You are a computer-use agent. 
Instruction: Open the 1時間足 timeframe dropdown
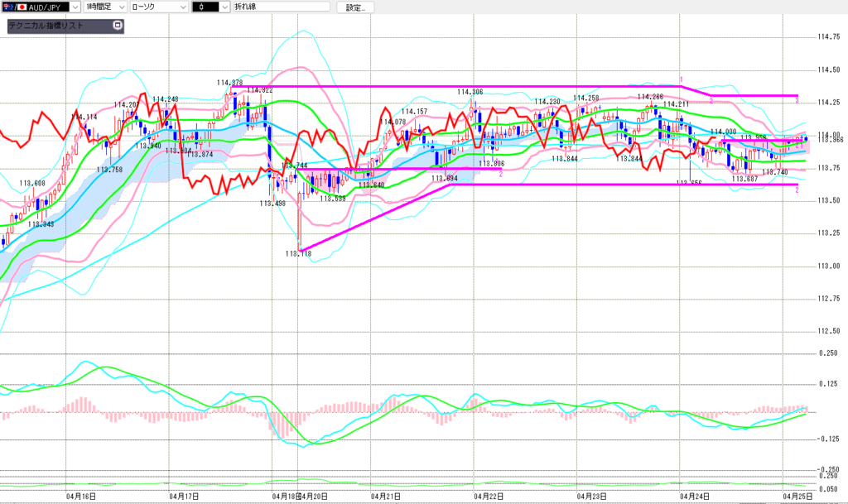(123, 7)
